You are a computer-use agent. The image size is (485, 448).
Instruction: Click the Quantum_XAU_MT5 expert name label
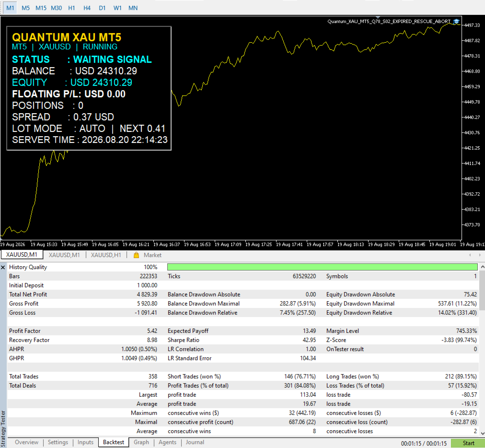[389, 22]
